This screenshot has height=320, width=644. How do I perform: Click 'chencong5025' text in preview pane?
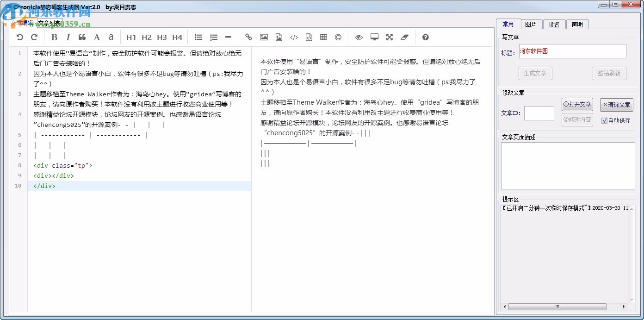290,133
